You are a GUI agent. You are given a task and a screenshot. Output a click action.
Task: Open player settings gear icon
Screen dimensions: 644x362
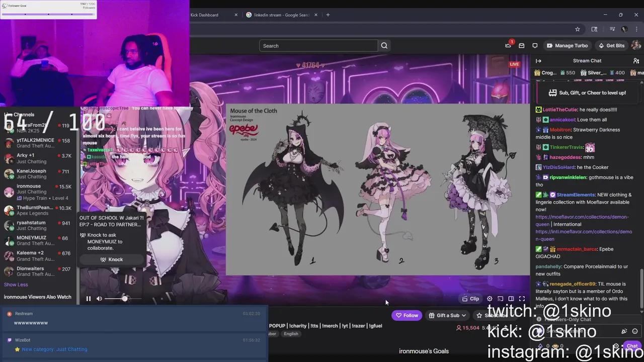[x=490, y=299]
